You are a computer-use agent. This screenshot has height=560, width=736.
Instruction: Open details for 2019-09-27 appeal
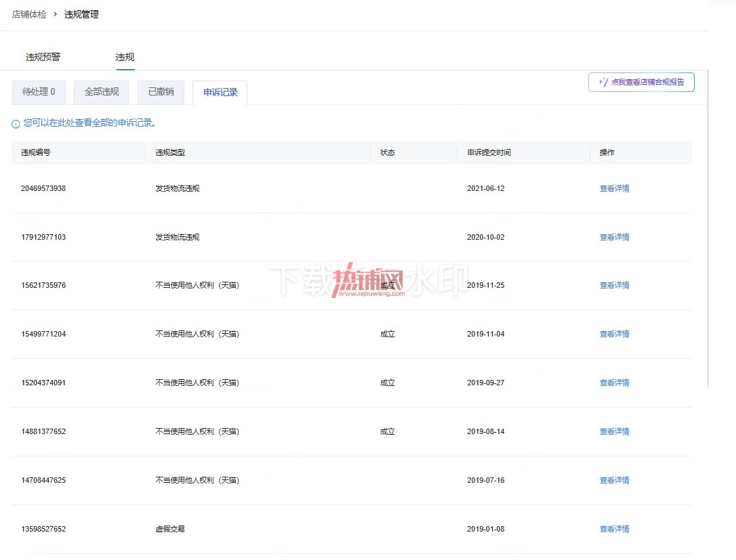(x=615, y=383)
